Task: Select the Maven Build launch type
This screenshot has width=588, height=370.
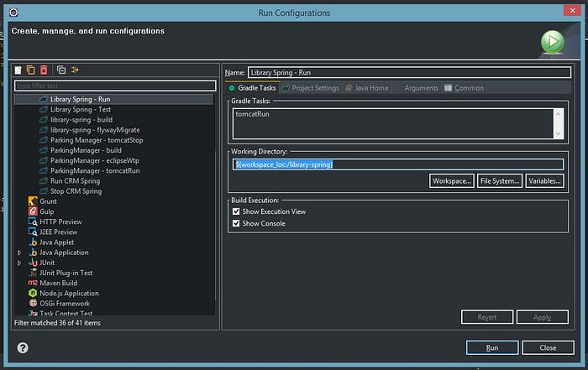Action: 52,283
